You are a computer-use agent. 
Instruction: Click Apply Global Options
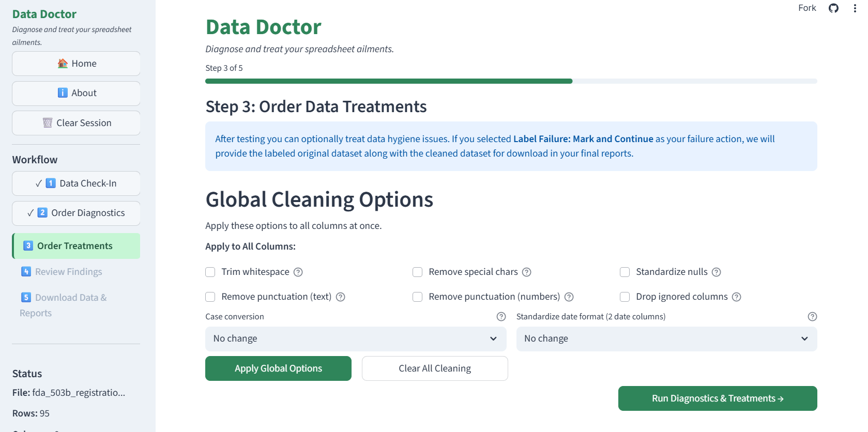coord(278,368)
